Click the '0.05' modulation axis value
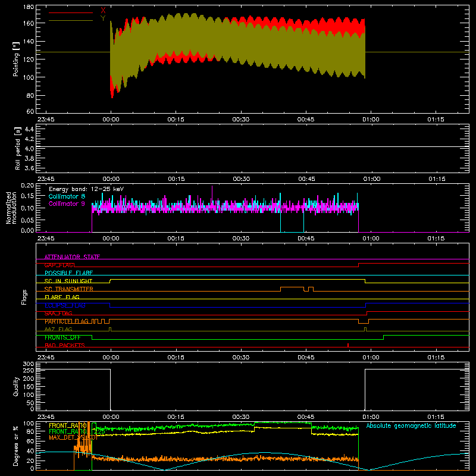 pyautogui.click(x=27, y=220)
